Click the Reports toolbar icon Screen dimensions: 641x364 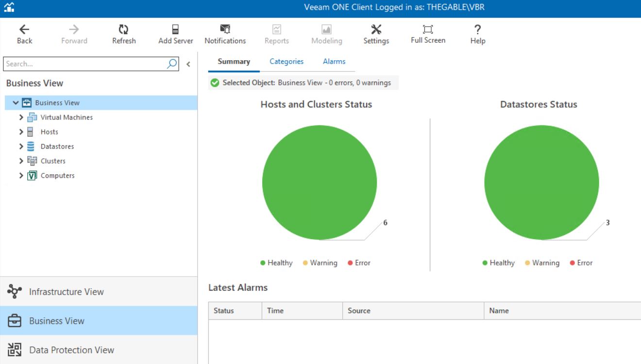pos(277,30)
